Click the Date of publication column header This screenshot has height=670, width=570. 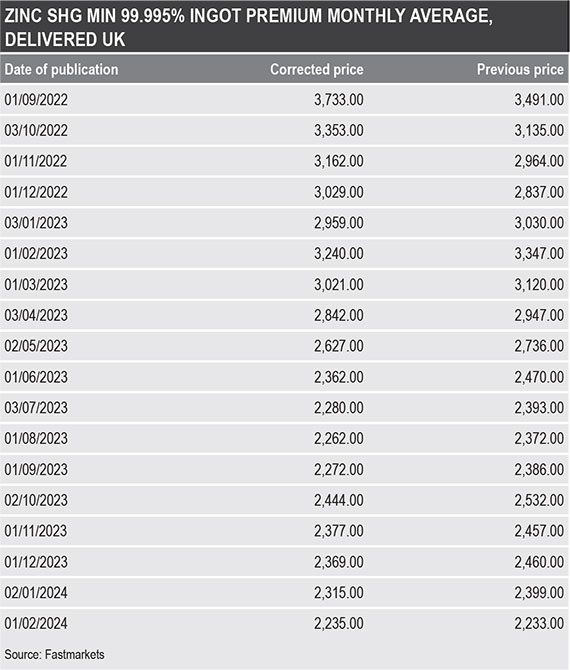[x=61, y=70]
